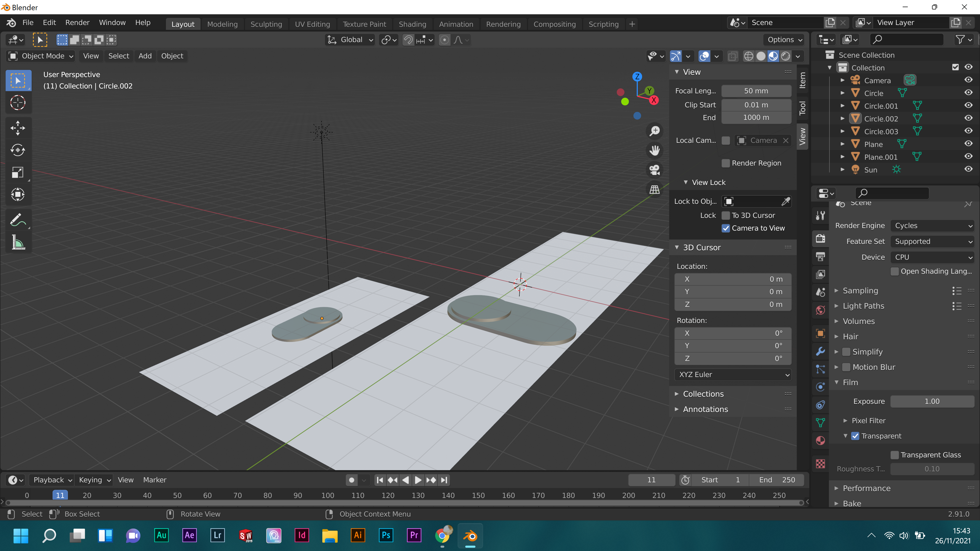
Task: Open the Modifier Properties wrench icon
Action: tap(820, 351)
